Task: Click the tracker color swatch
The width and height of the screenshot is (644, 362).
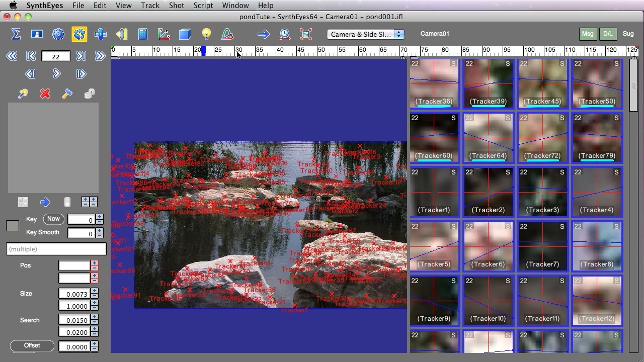Action: 13,226
